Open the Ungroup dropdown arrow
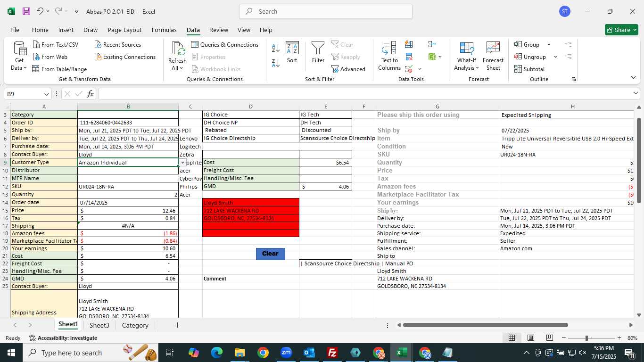This screenshot has width=644, height=362. [555, 57]
